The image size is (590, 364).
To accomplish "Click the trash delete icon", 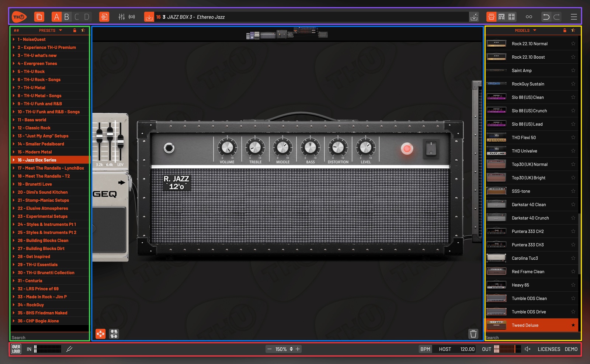I will coord(473,334).
